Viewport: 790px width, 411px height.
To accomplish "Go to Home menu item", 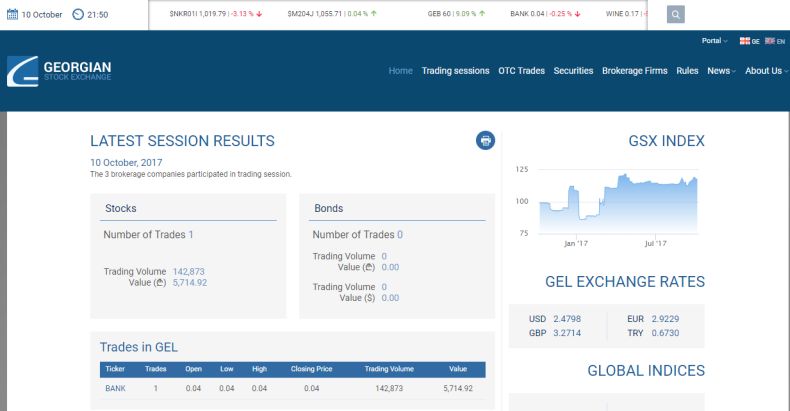I will [x=401, y=71].
